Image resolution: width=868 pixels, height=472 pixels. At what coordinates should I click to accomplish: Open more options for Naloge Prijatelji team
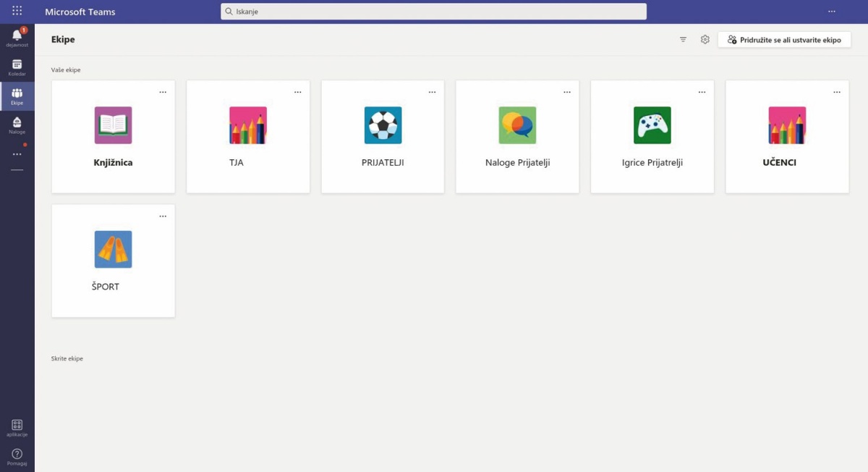point(567,92)
